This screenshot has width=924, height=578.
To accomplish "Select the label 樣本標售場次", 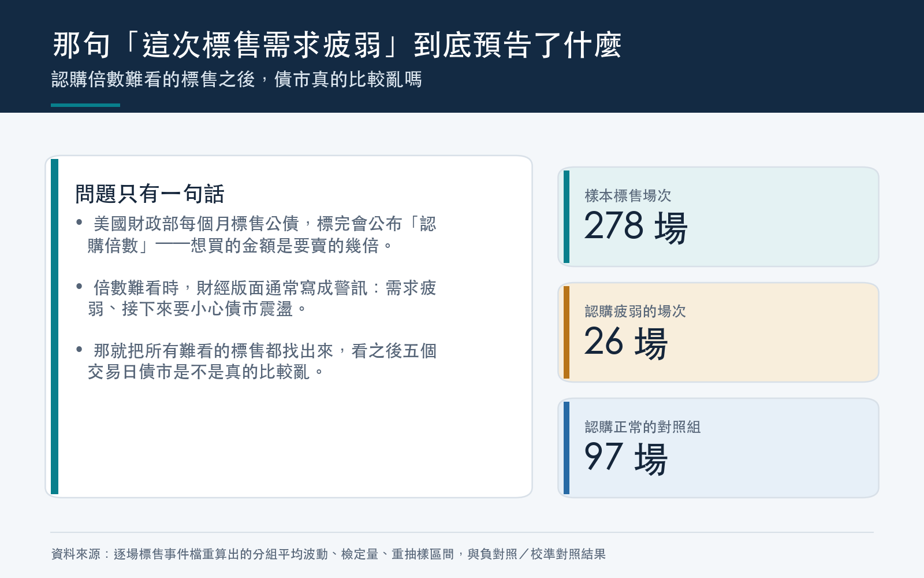I will pos(628,196).
